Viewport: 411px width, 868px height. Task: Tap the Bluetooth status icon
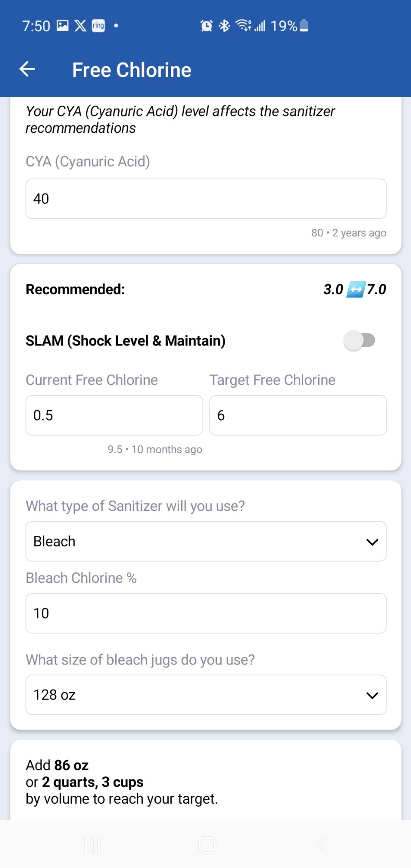point(224,26)
